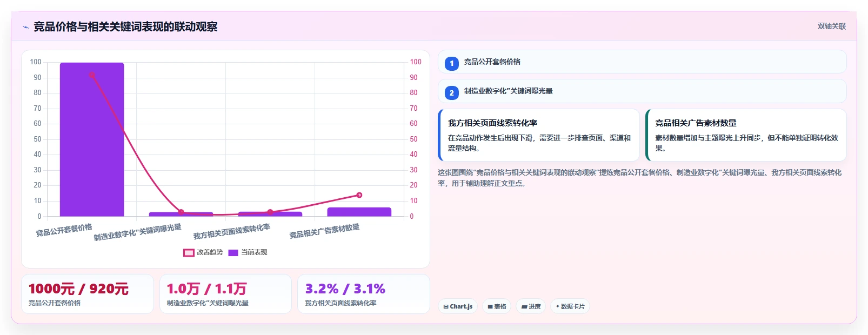Screen dimensions: 868x335
Task: Click the icon in the Chart.js tag
Action: 446,306
